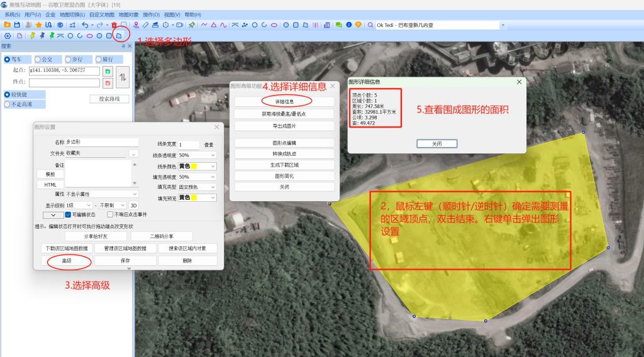
Task: Toggle the 可编辑状态 checkbox
Action: [69, 214]
